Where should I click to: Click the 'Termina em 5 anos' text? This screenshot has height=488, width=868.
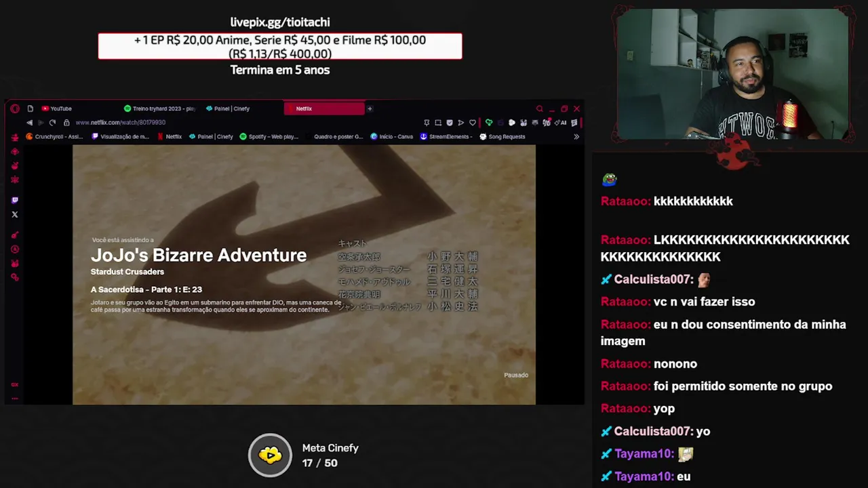(x=280, y=70)
